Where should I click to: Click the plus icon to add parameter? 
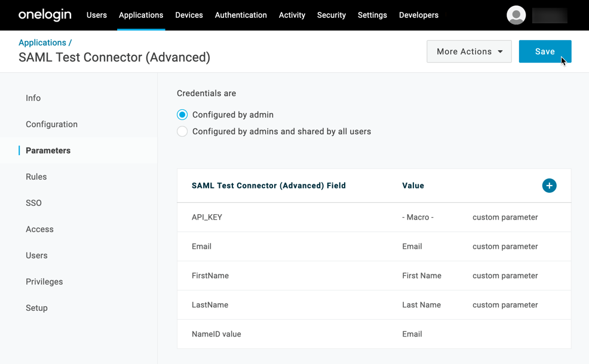[549, 186]
